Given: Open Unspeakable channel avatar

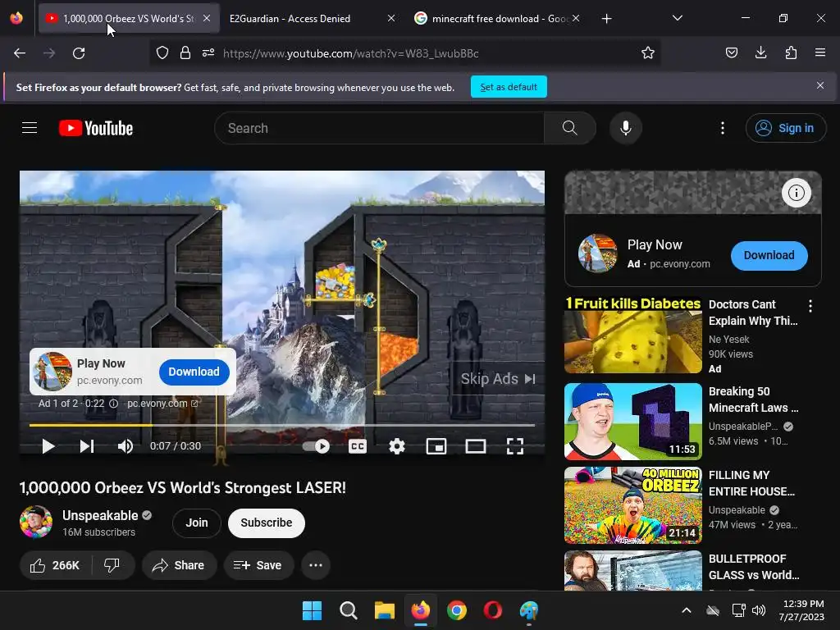Looking at the screenshot, I should tap(36, 522).
